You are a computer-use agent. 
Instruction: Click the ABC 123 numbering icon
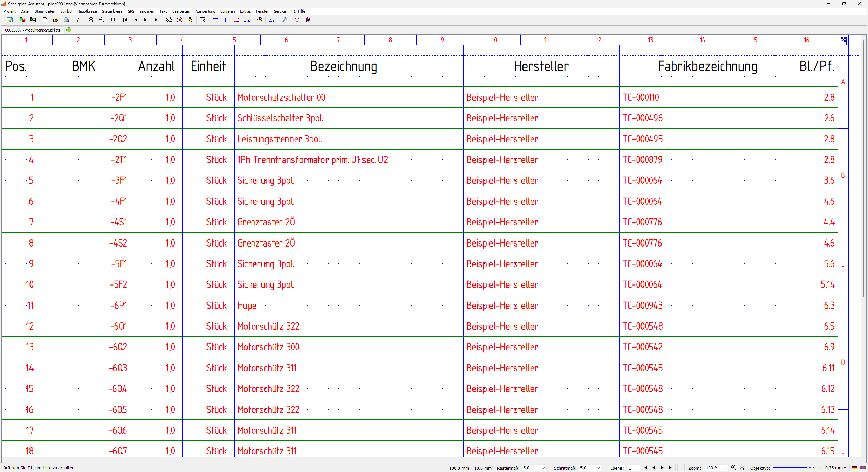click(79, 20)
